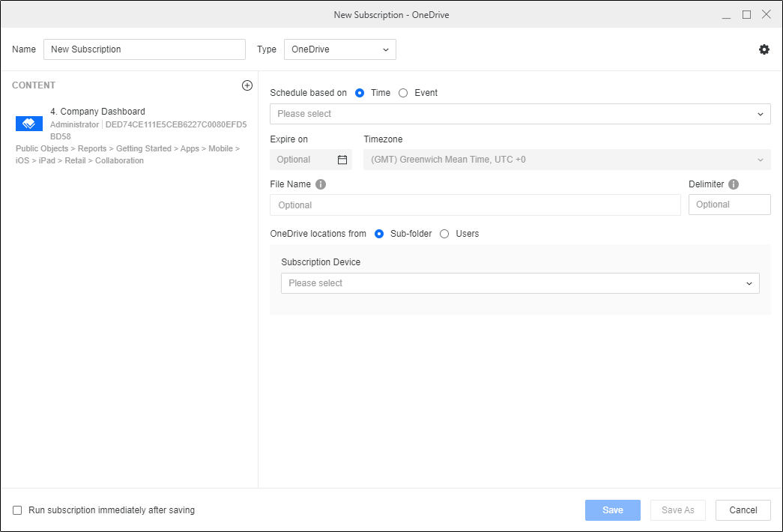
Task: Open the Expire on calendar picker
Action: pos(342,160)
